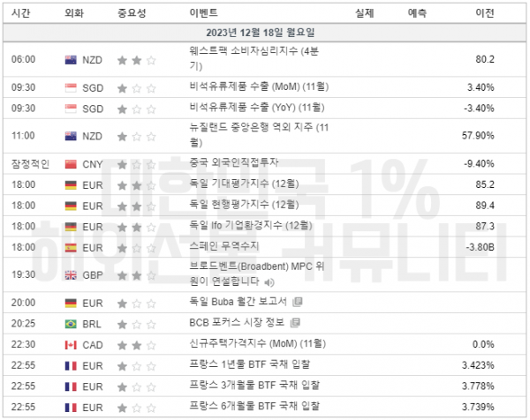Click the importance stars in the CAD 22:30 row
530x420 pixels.
point(137,345)
